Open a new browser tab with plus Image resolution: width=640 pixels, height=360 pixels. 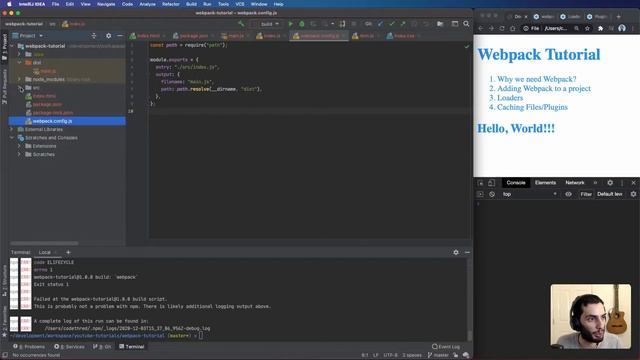(x=619, y=17)
